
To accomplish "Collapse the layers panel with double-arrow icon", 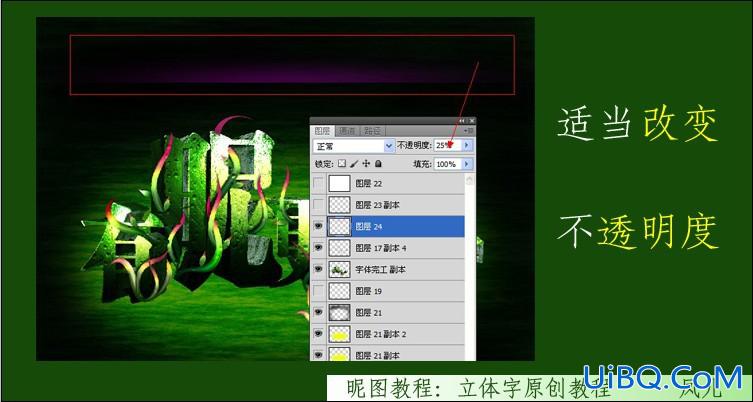I will point(462,121).
